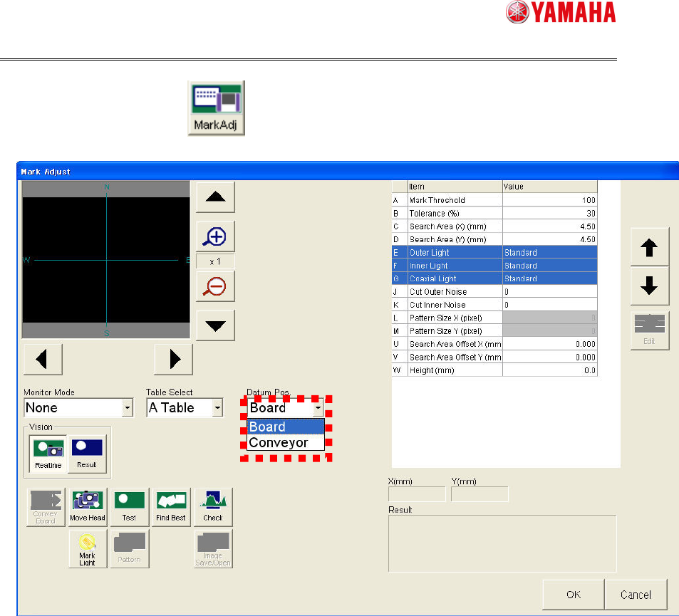
Task: Open the Check histogram tool
Action: pos(212,506)
